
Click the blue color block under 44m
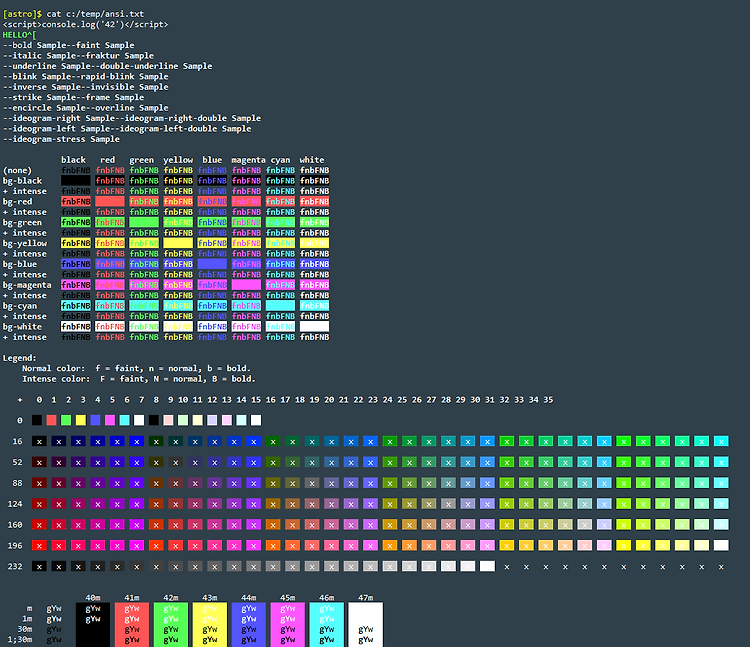click(x=249, y=625)
